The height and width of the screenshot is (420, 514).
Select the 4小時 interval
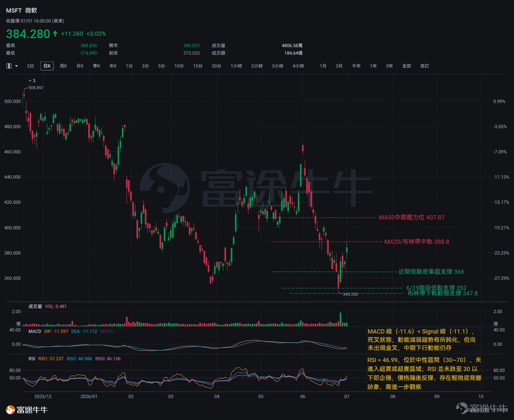tap(298, 66)
